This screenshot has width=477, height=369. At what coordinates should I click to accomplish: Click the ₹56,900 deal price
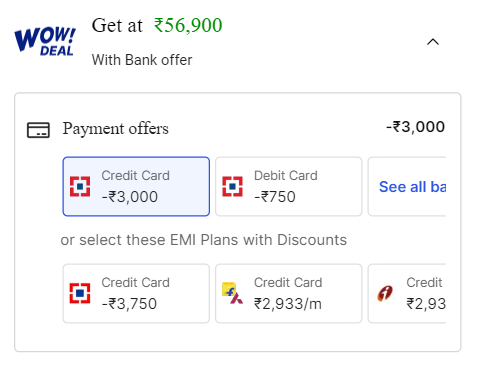tap(188, 25)
